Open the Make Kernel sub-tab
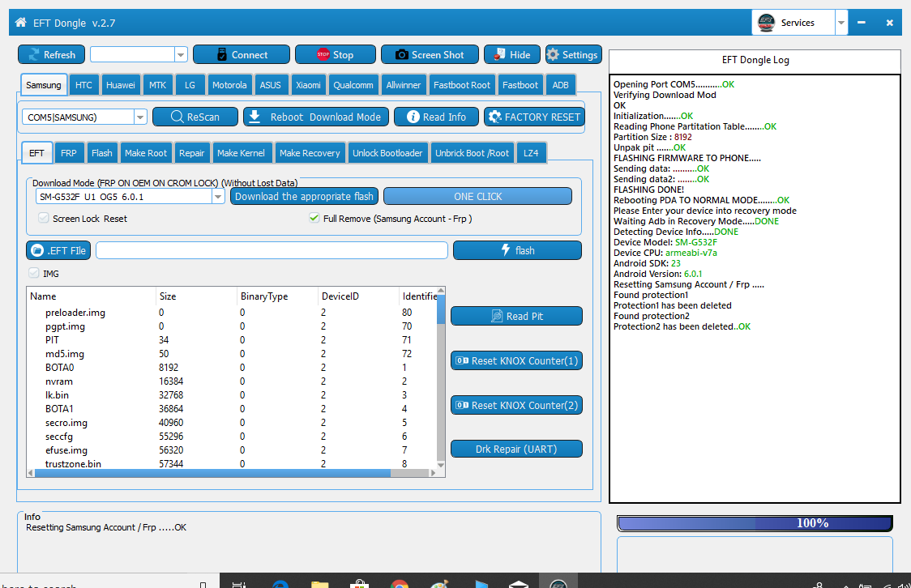Screen dimensions: 911x588 (241, 152)
